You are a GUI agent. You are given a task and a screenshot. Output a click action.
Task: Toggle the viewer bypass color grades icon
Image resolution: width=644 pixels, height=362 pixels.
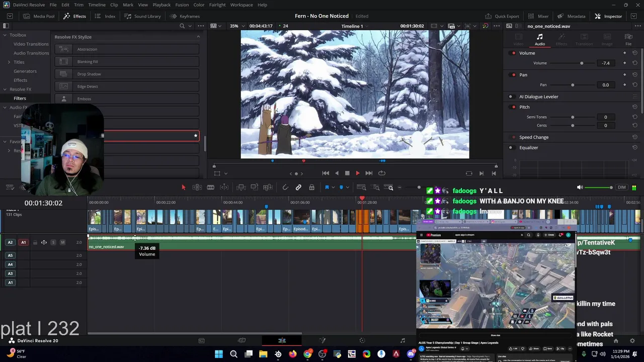click(x=487, y=26)
